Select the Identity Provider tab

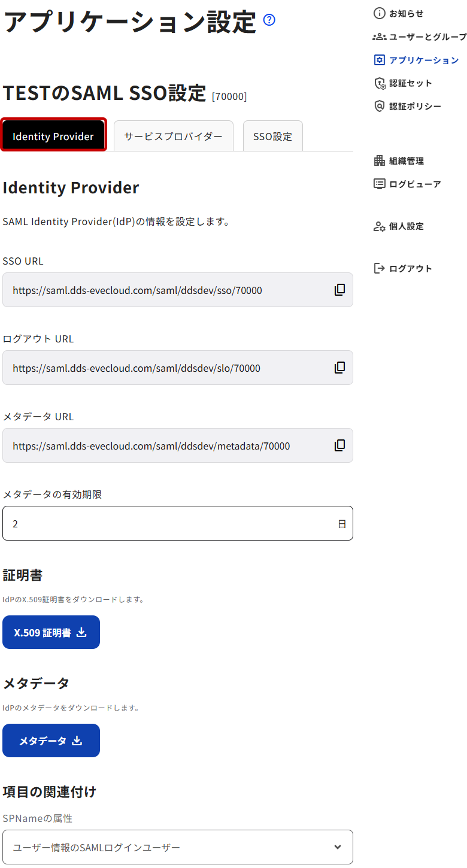[53, 136]
